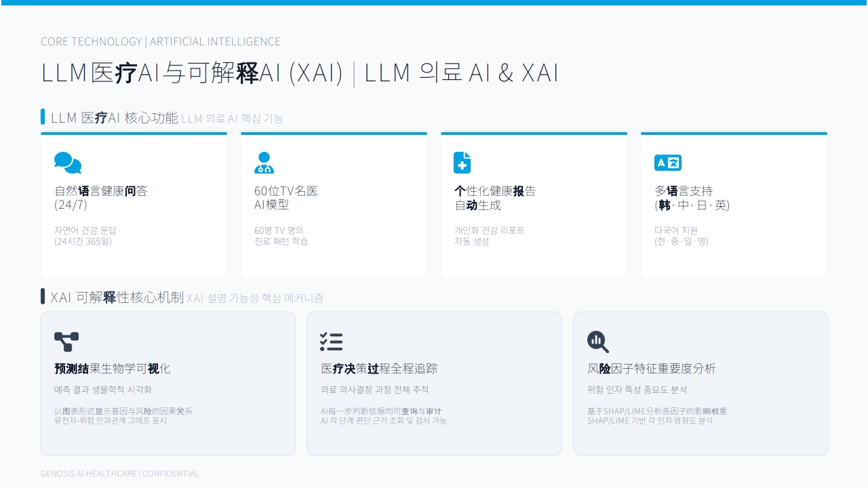Click the XAI 可解释性核心机制 section heading
The width and height of the screenshot is (868, 488).
tap(117, 297)
